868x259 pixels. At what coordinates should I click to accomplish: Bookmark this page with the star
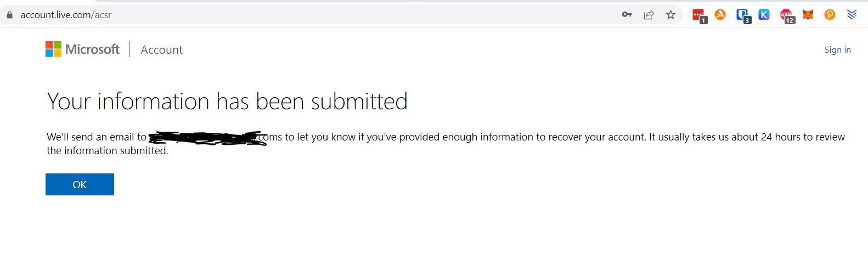point(670,15)
